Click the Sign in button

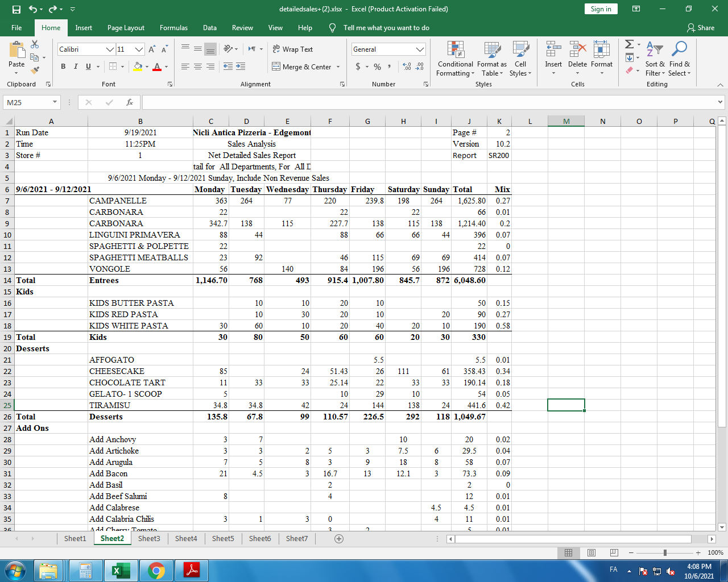pyautogui.click(x=601, y=9)
